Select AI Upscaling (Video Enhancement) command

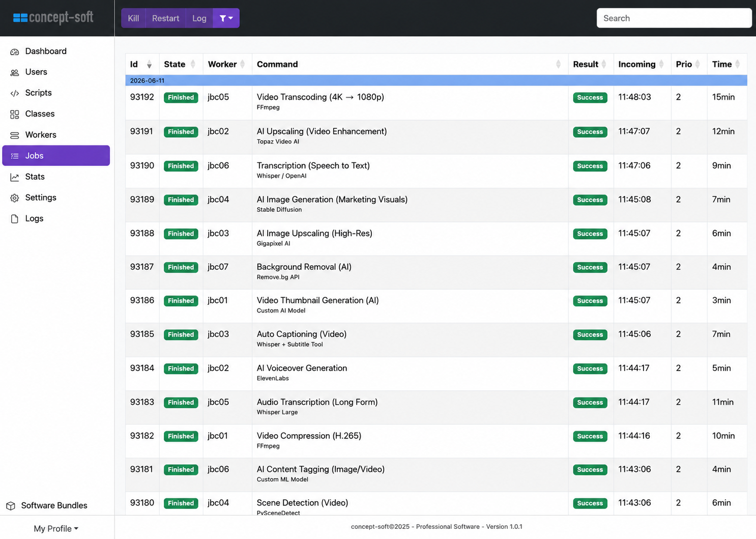click(322, 131)
